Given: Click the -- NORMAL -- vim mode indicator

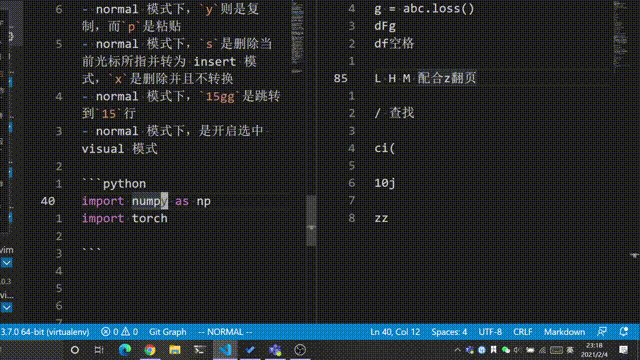Looking at the screenshot, I should point(225,332).
